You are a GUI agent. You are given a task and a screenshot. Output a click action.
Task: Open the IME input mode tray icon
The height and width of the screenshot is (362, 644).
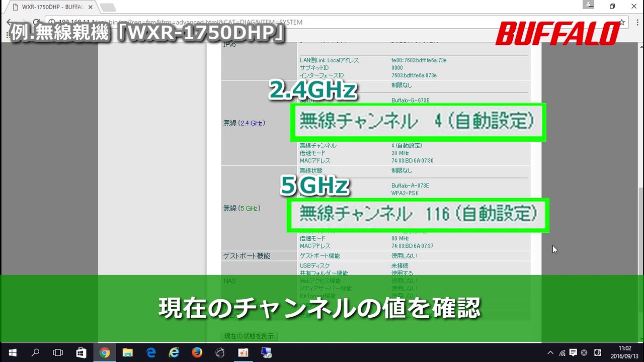coord(598,352)
